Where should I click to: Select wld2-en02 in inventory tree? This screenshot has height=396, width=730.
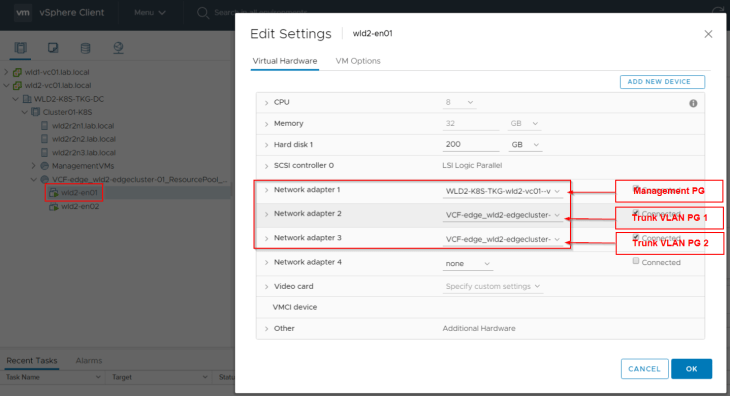(x=80, y=206)
